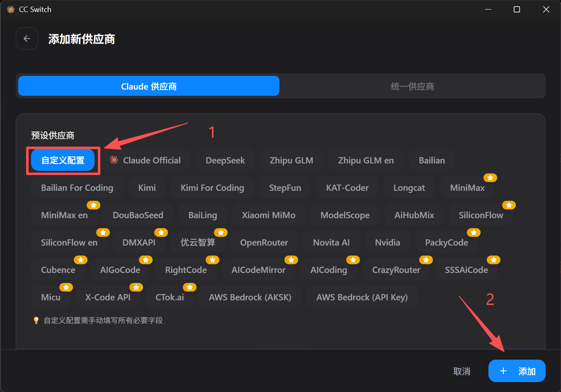The width and height of the screenshot is (561, 392).
Task: Choose Bailian For Coding preset
Action: coord(77,187)
